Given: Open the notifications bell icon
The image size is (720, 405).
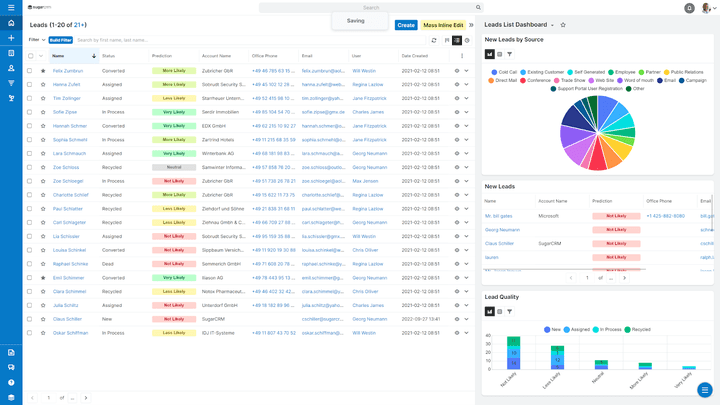Looking at the screenshot, I should (x=689, y=8).
